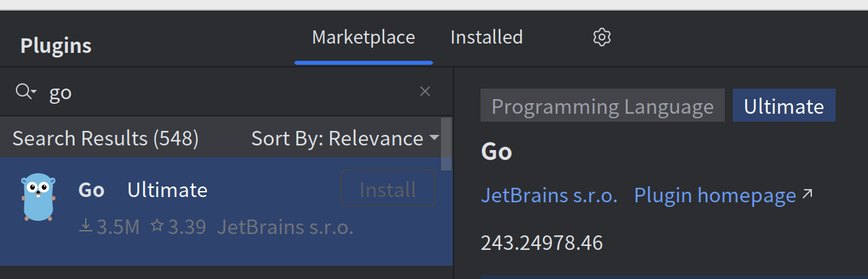The height and width of the screenshot is (279, 868).
Task: Click the Go gopher plugin logo
Action: (38, 197)
